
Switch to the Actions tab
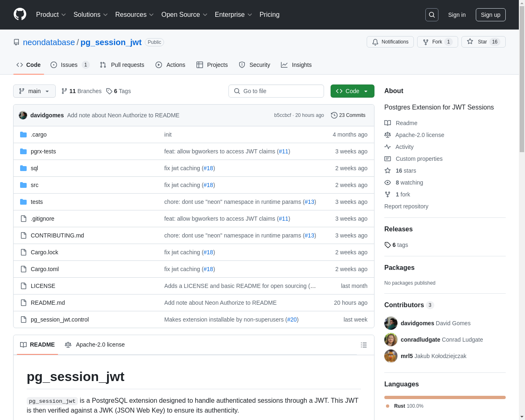click(171, 65)
